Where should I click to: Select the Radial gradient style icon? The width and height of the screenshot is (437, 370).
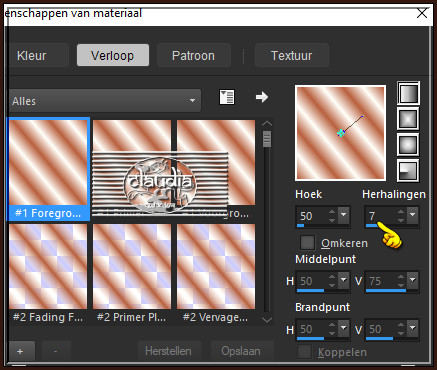[x=408, y=170]
